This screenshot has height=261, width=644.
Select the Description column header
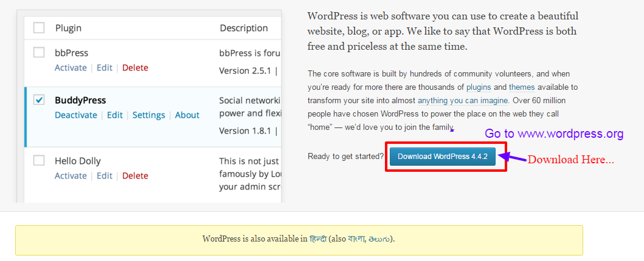tap(244, 29)
